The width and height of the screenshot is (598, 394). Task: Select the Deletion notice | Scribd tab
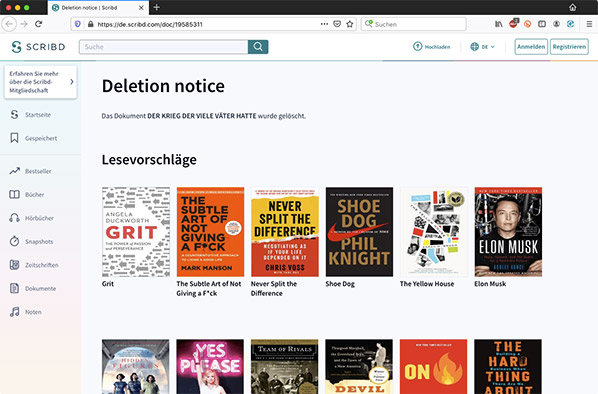98,8
